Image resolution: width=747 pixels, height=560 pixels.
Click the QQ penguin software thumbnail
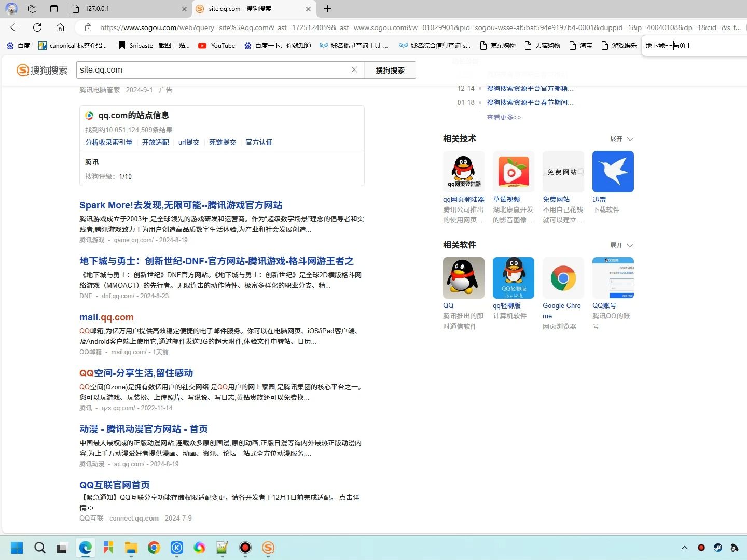click(x=464, y=278)
